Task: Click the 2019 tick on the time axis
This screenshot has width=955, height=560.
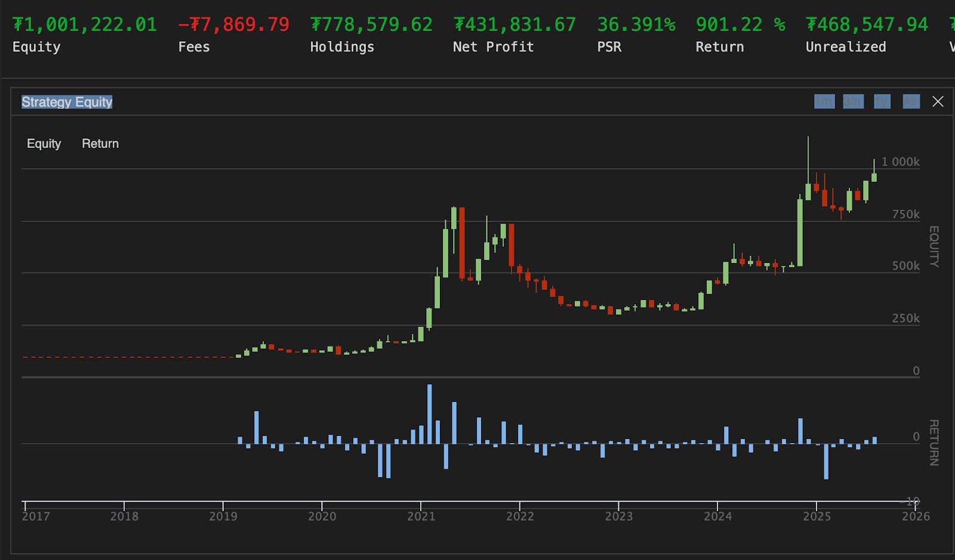Action: [223, 516]
